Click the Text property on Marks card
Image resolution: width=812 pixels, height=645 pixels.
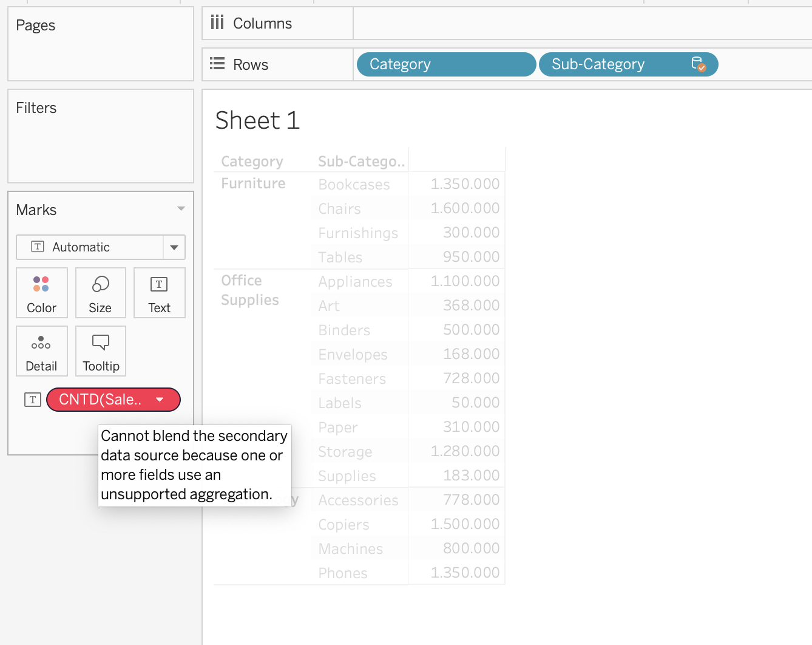pos(159,293)
